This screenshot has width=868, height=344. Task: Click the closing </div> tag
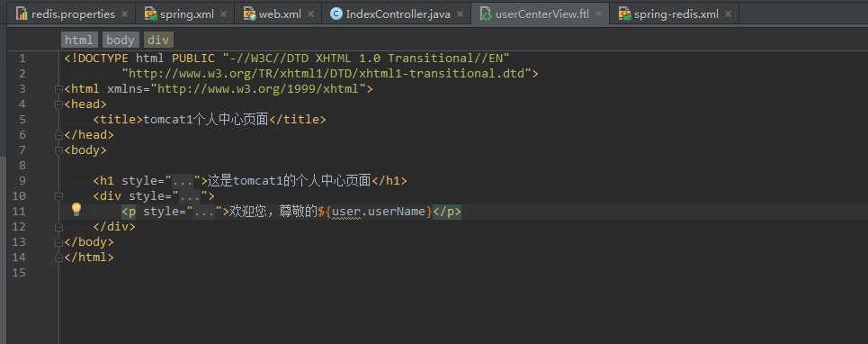point(114,227)
